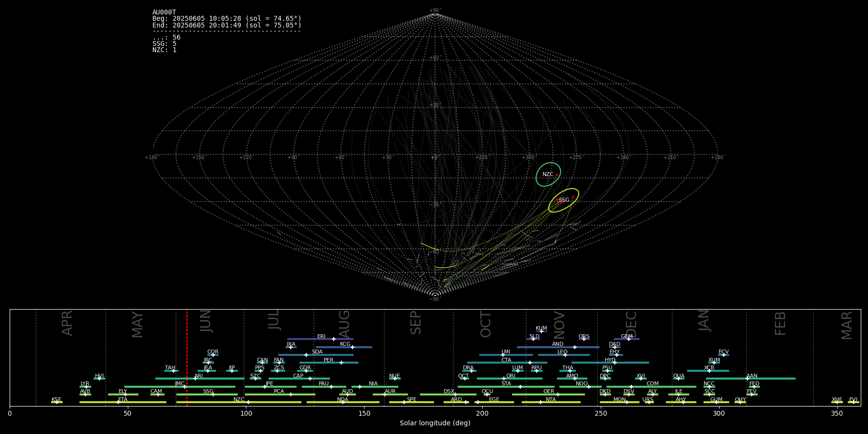The height and width of the screenshot is (434, 868).
Task: Click the 'SSG: 5' count line
Action: pos(164,44)
